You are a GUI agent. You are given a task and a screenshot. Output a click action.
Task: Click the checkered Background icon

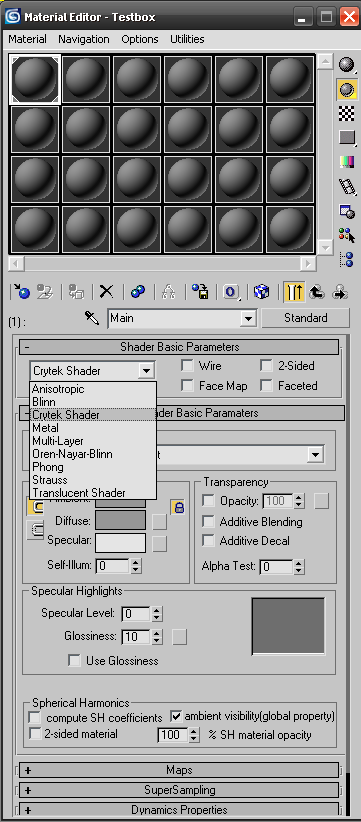pyautogui.click(x=346, y=113)
